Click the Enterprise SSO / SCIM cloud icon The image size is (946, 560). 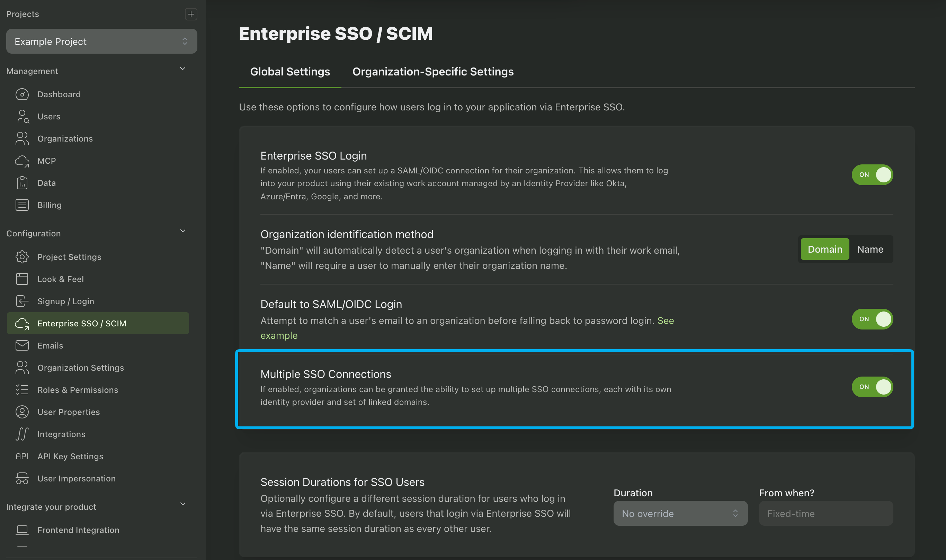[22, 324]
